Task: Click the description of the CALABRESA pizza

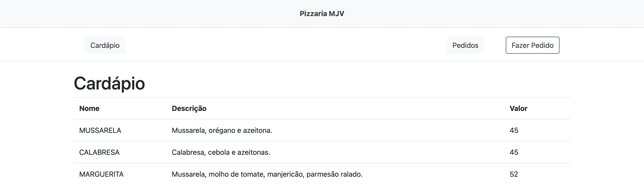Action: pyautogui.click(x=221, y=152)
